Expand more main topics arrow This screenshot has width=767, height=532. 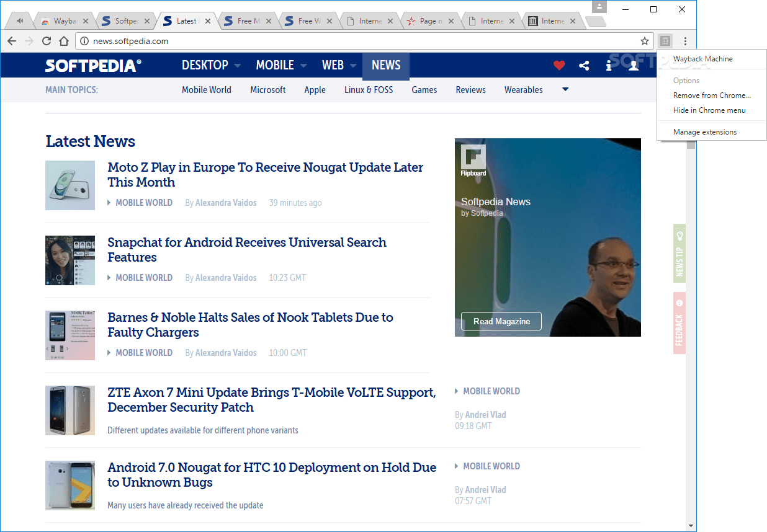click(x=565, y=89)
